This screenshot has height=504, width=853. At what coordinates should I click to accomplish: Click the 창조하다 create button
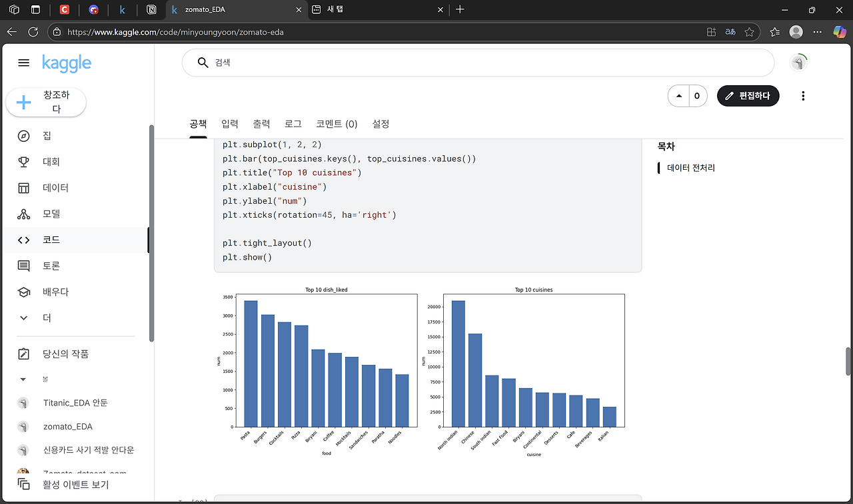tap(46, 102)
